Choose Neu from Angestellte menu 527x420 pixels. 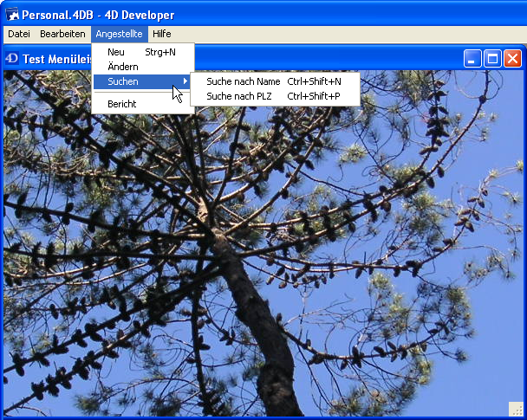pyautogui.click(x=142, y=52)
